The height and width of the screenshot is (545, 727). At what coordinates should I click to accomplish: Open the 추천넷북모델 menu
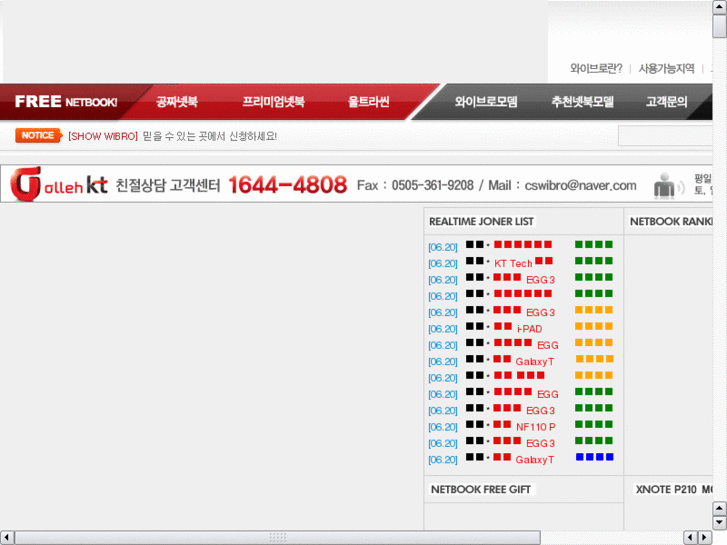tap(582, 102)
